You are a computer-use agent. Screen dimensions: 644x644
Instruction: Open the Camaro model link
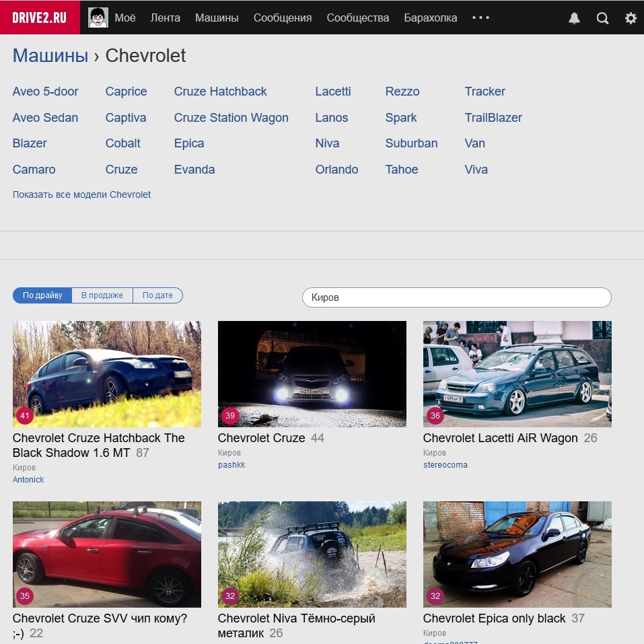(x=34, y=169)
